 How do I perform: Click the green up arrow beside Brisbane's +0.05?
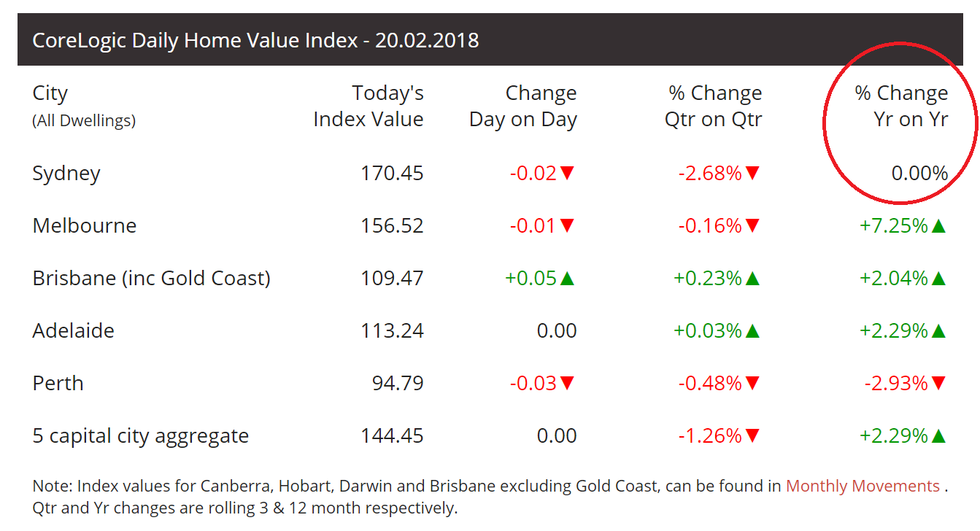click(567, 279)
